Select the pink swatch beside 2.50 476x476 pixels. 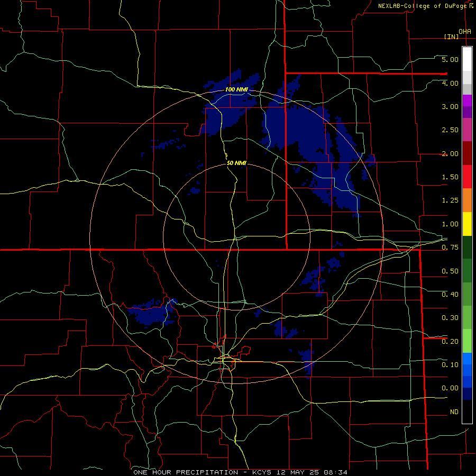(x=467, y=130)
